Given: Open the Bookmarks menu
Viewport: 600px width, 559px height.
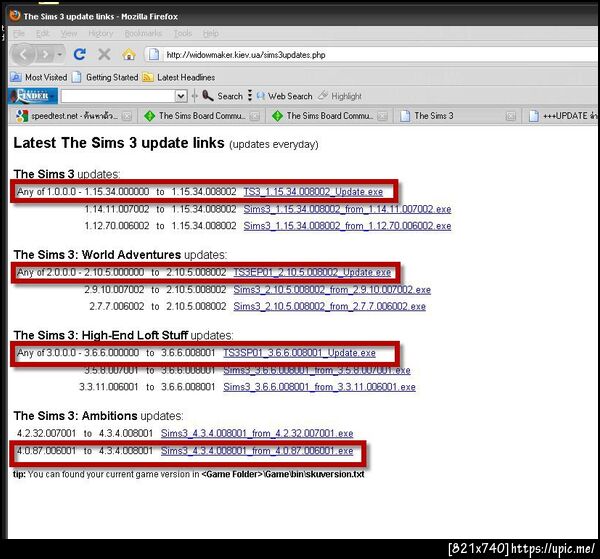Looking at the screenshot, I should 143,34.
